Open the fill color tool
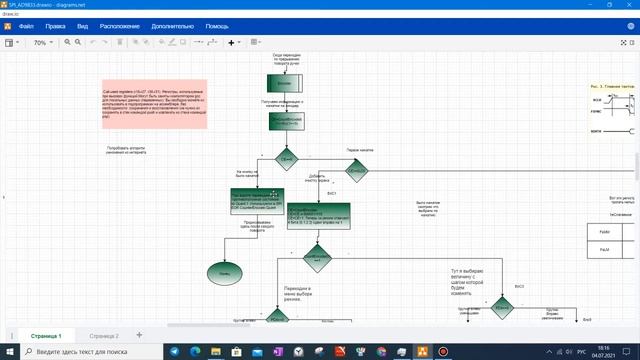Image resolution: width=640 pixels, height=360 pixels. tap(162, 42)
